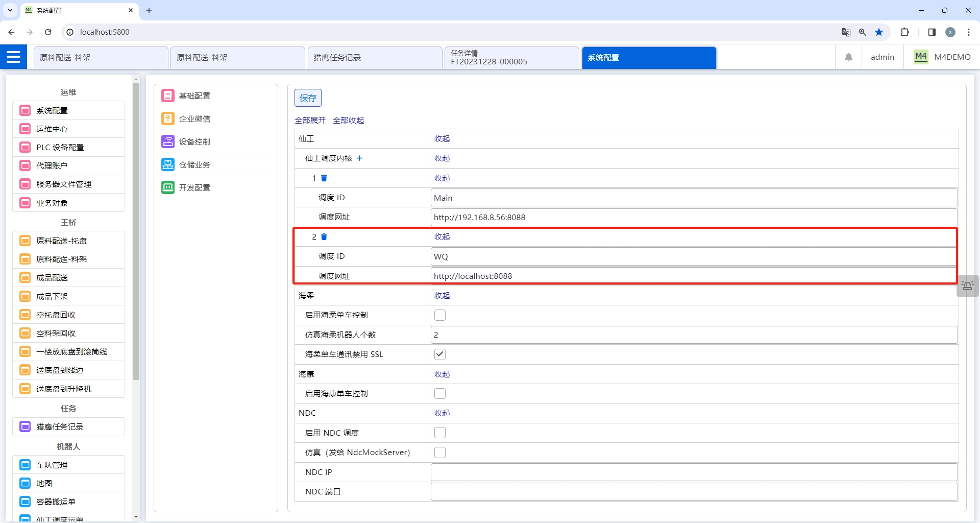Screen dimensions: 980x523
Task: Switch to 猎鹰任务记录 tab
Action: pyautogui.click(x=375, y=57)
